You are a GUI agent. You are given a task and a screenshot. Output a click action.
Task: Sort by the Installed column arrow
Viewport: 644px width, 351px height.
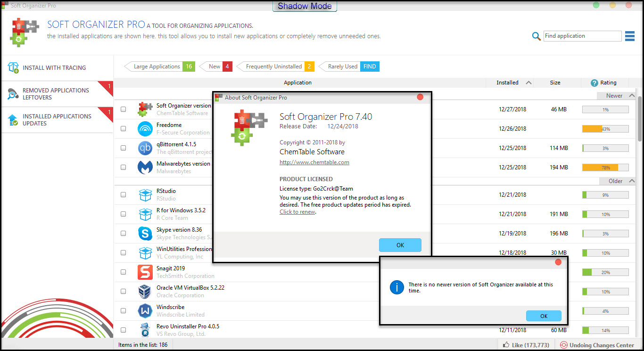[528, 83]
